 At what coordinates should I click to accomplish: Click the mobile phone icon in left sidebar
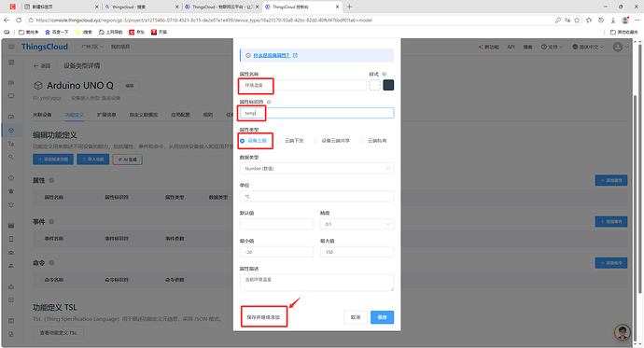[11, 239]
